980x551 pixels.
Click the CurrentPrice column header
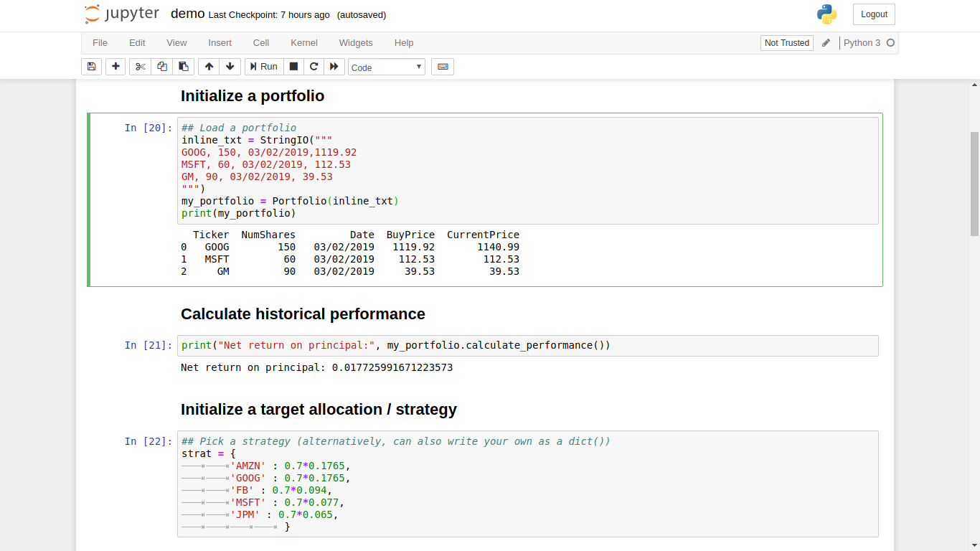[x=483, y=235]
